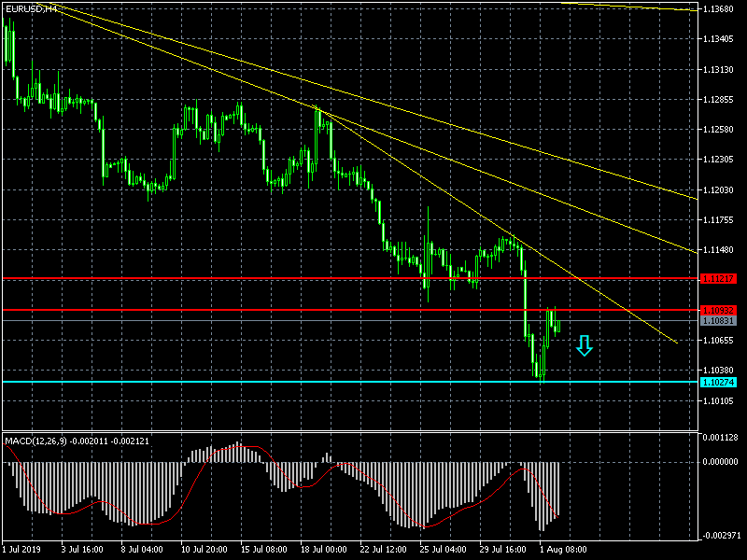This screenshot has height=560, width=747.
Task: Click the 10 Jul 20:00 time label
Action: coord(204,550)
